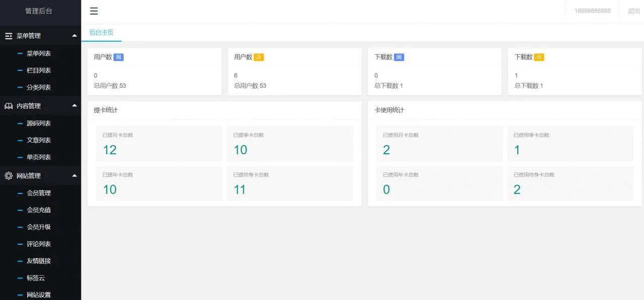Click the 内容管理 book icon
Image resolution: width=644 pixels, height=300 pixels.
click(9, 106)
